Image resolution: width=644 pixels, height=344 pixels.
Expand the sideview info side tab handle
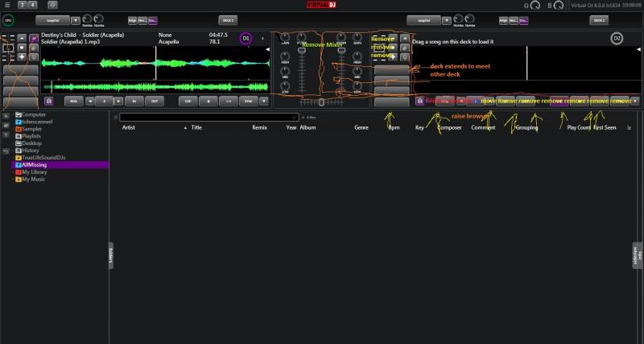(x=638, y=255)
